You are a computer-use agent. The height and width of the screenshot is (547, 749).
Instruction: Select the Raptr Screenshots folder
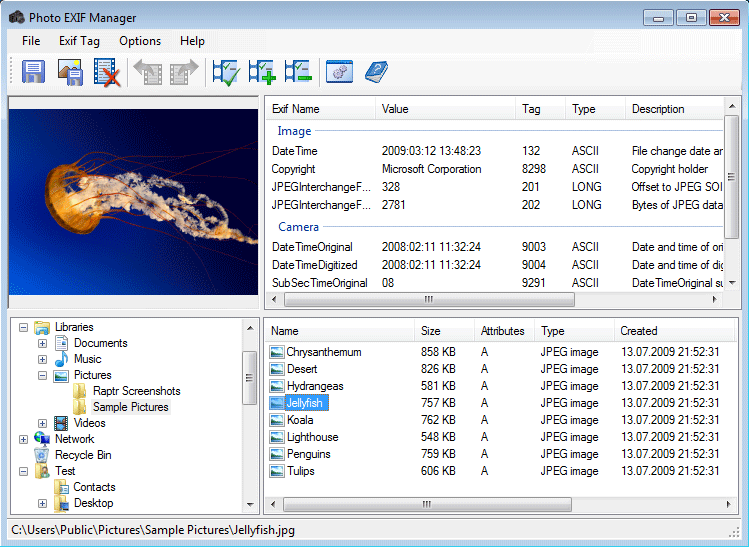point(136,391)
